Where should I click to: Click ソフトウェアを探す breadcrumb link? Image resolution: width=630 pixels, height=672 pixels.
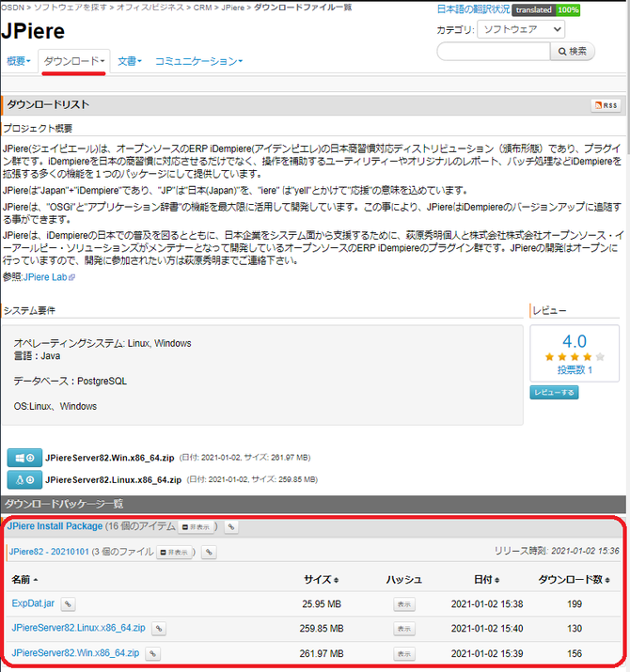tap(71, 8)
